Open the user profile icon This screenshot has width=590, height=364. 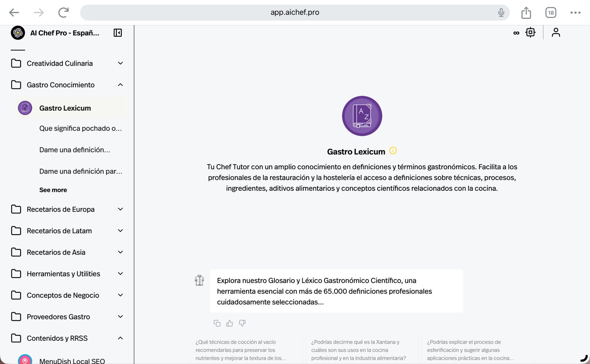pos(556,32)
